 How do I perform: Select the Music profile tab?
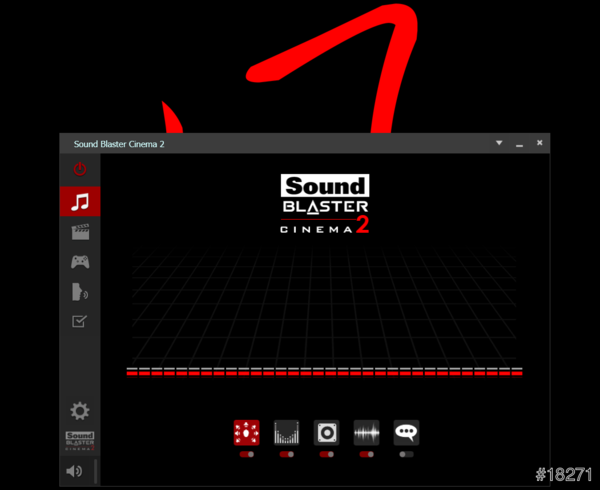[x=80, y=202]
